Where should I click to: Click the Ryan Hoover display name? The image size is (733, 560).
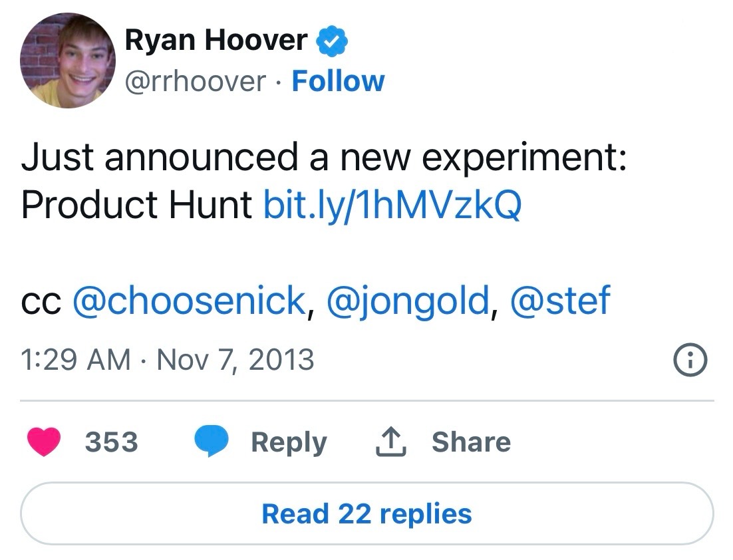[216, 41]
